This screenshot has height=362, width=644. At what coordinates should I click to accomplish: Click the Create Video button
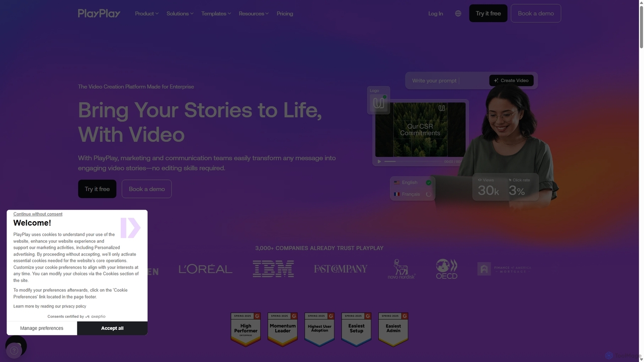tap(511, 80)
